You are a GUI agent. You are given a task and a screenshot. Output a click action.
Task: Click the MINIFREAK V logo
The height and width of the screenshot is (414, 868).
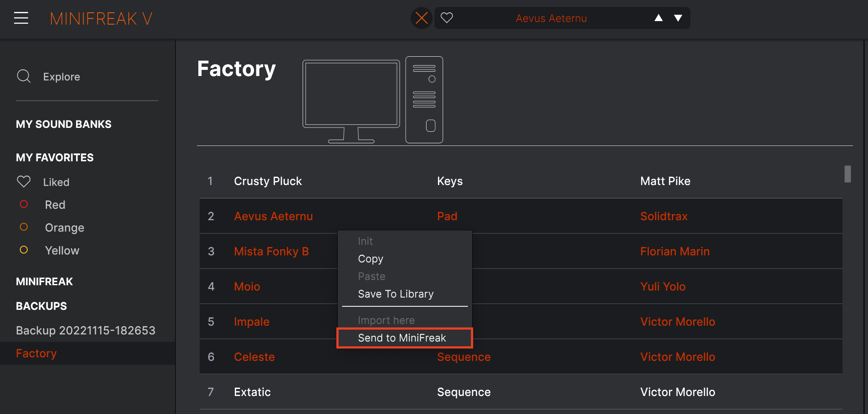101,18
